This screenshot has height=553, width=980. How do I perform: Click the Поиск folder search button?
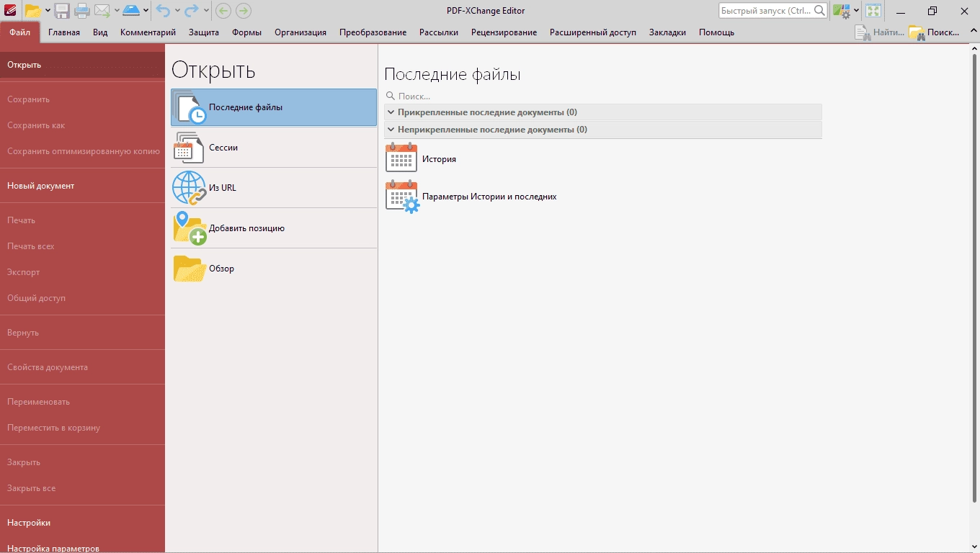935,32
